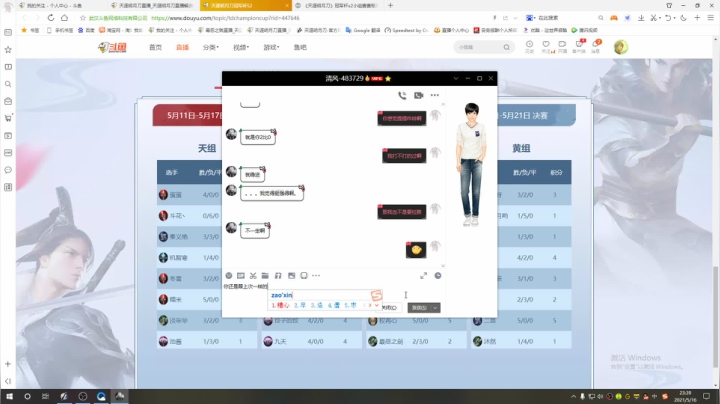
Task: Expand the chat input area with the arrows icon
Action: point(423,275)
